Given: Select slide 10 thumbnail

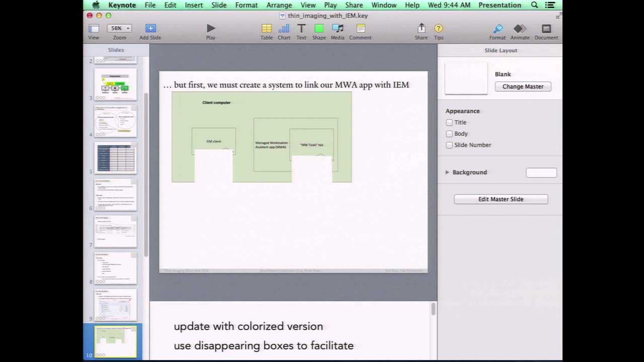Looking at the screenshot, I should click(115, 341).
